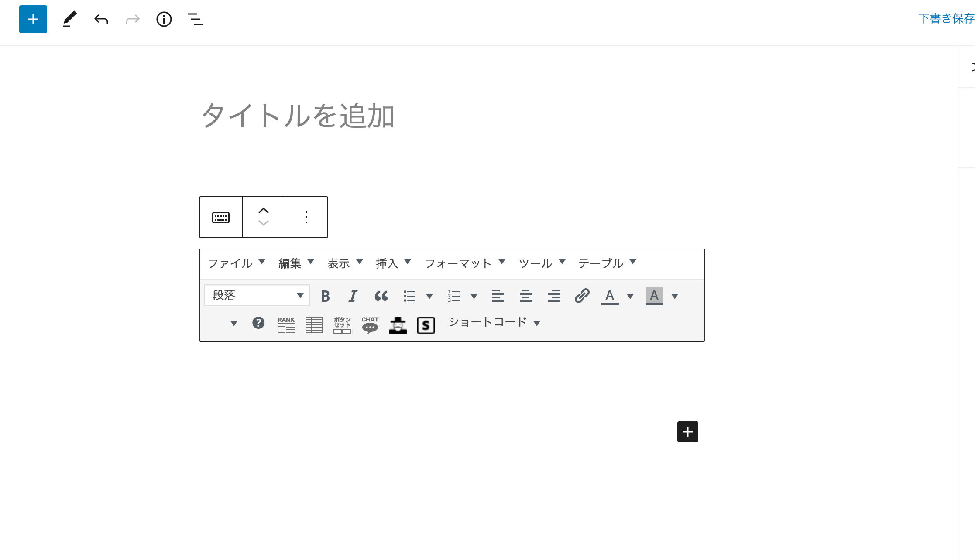Open the content structure info icon

[x=164, y=19]
